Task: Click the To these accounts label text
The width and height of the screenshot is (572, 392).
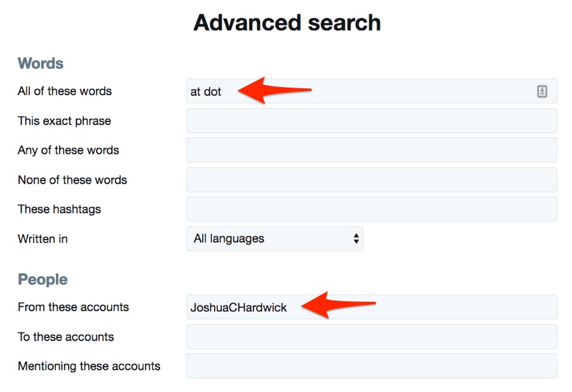Action: [x=66, y=337]
